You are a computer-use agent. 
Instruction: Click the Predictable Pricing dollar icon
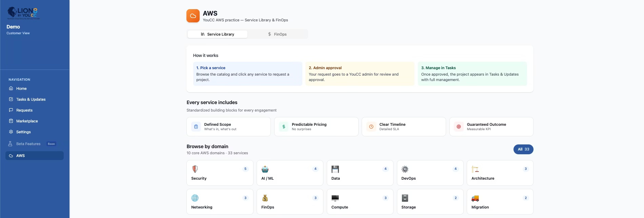pos(284,127)
